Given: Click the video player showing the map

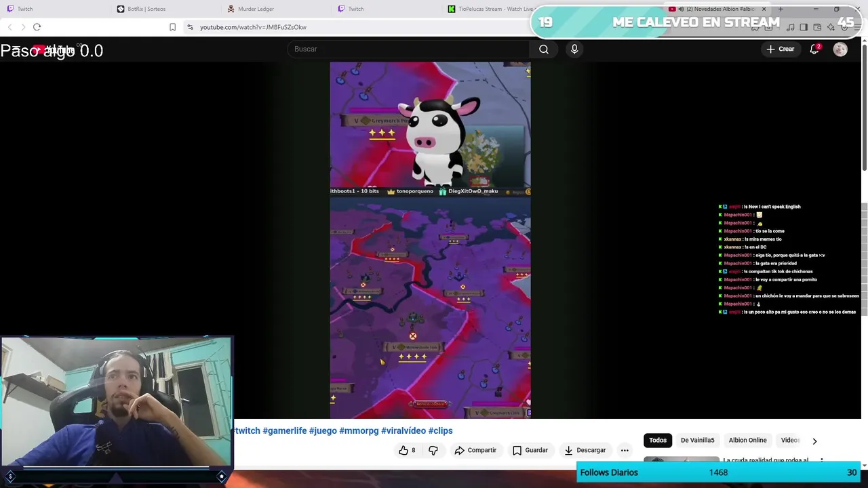Looking at the screenshot, I should pos(430,240).
